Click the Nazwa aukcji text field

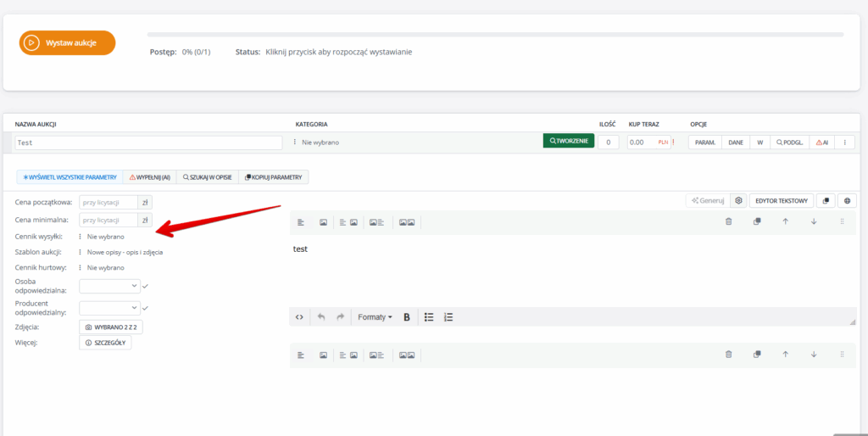click(148, 143)
